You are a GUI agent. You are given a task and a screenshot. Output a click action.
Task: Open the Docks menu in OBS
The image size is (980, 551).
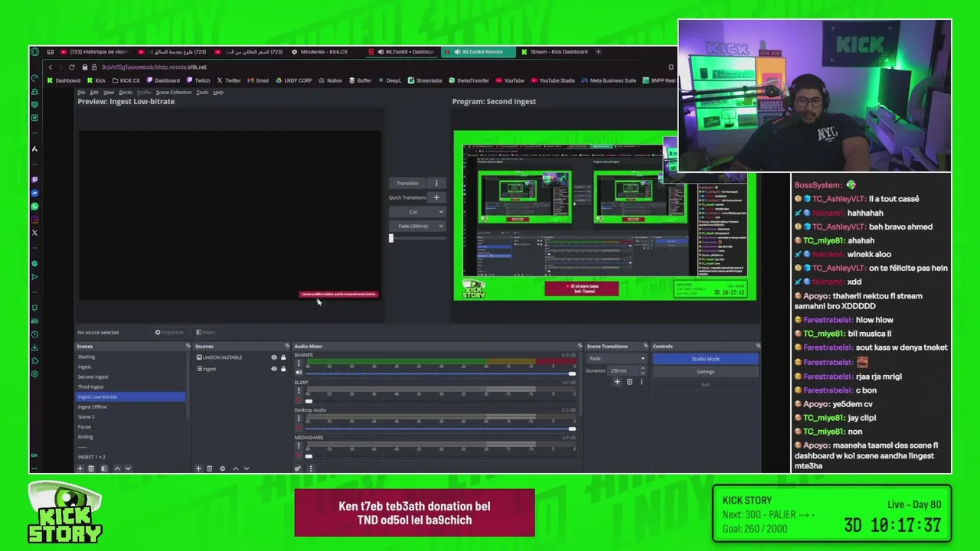pyautogui.click(x=126, y=93)
